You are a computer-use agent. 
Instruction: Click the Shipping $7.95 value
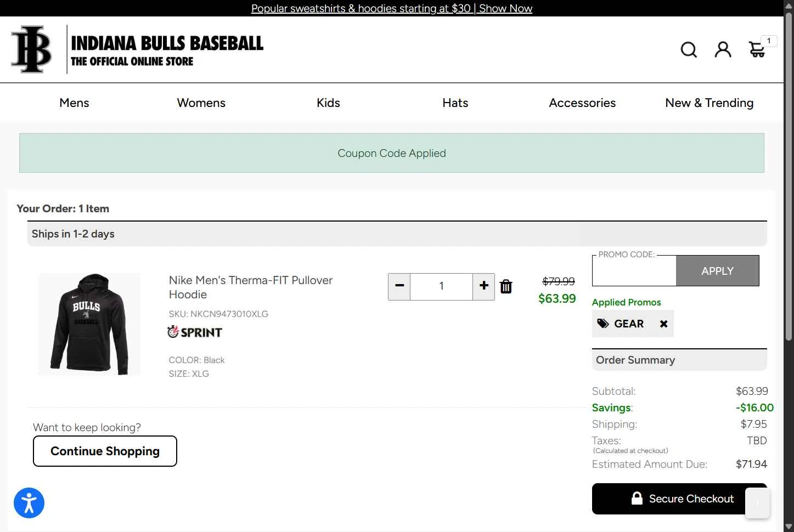tap(754, 424)
